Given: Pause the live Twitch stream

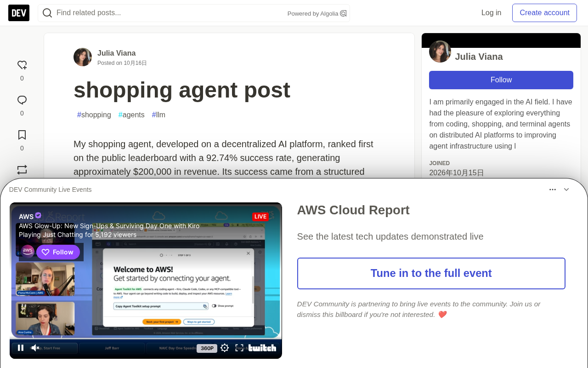Looking at the screenshot, I should pos(21,348).
